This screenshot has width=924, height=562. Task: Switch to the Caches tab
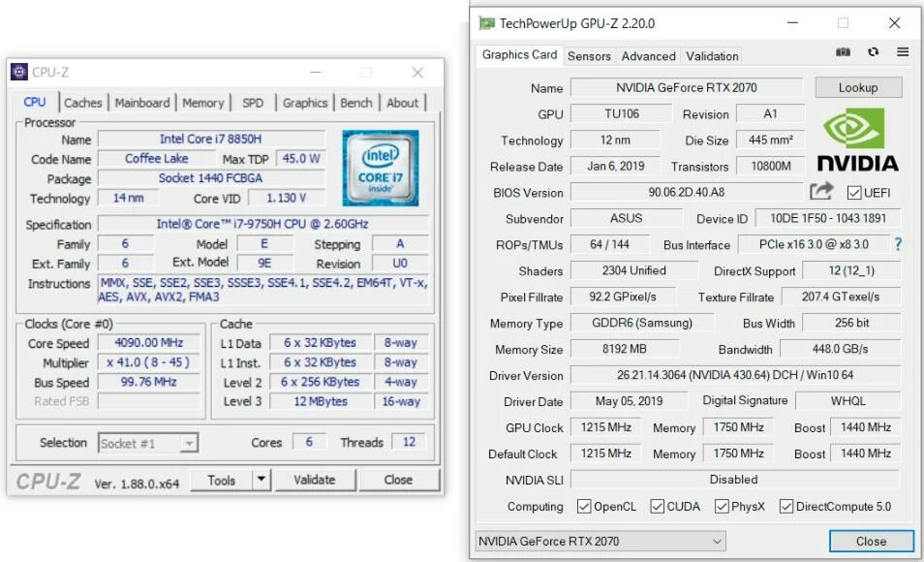click(83, 103)
